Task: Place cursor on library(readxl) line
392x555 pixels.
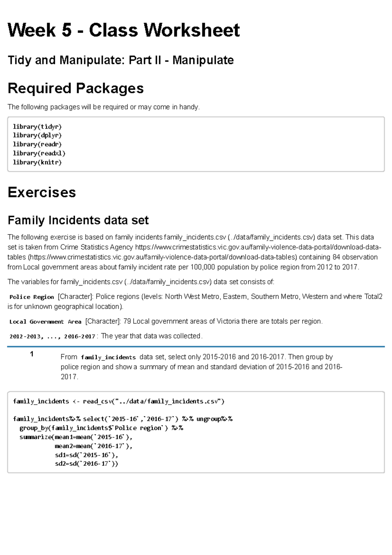Action: (x=39, y=153)
